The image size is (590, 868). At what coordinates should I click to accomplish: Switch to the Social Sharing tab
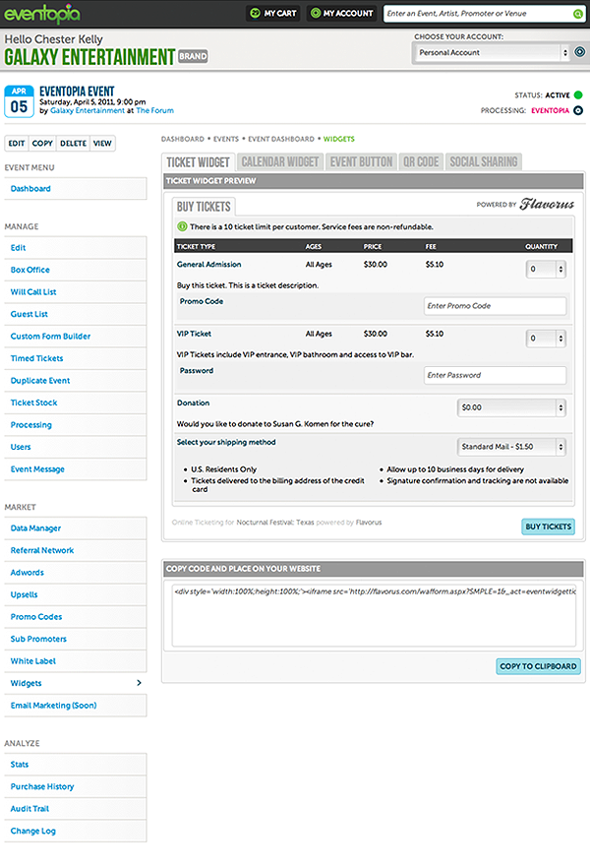coord(483,162)
